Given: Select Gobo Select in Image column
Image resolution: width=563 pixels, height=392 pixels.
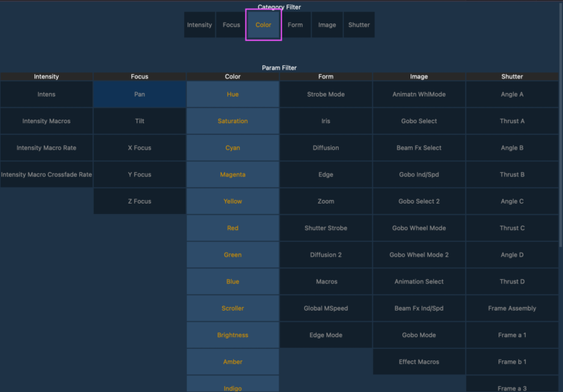Looking at the screenshot, I should coord(419,121).
